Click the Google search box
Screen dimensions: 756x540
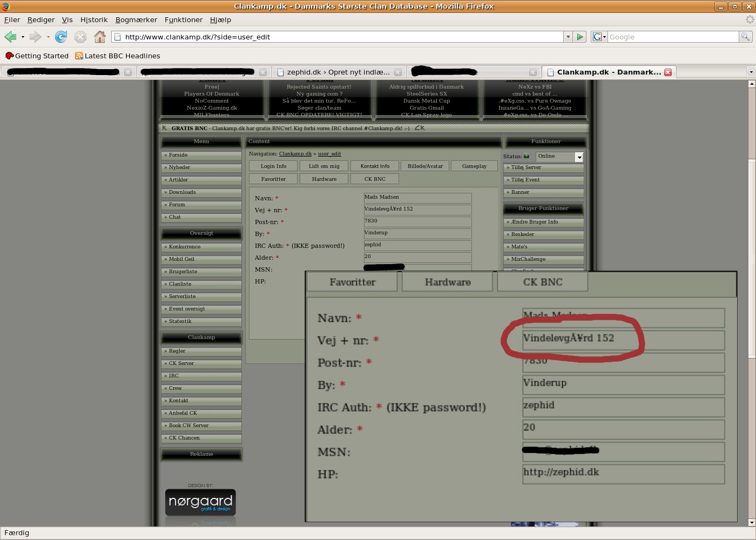673,37
